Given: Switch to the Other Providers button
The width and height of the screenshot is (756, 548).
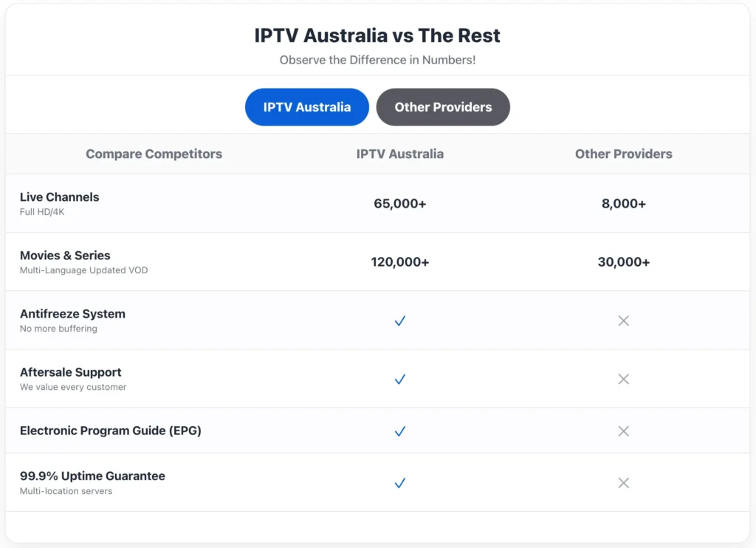Looking at the screenshot, I should pos(443,107).
